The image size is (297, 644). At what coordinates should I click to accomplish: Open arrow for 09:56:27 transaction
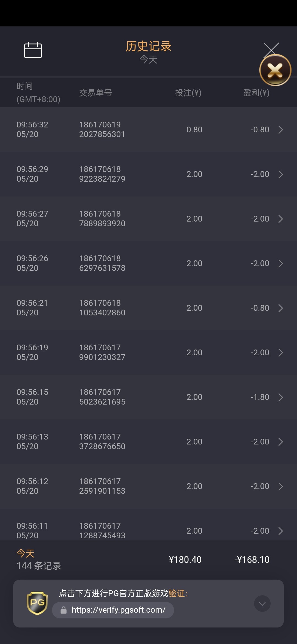click(x=280, y=219)
